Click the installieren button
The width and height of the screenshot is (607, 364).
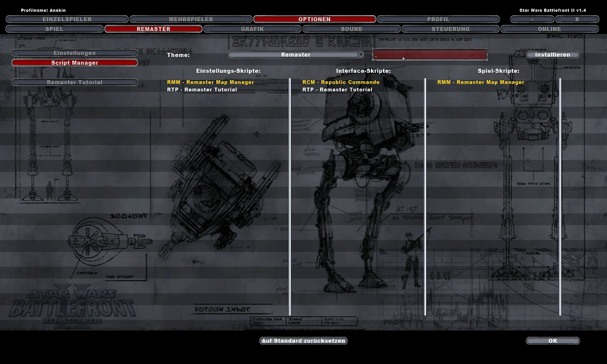(552, 55)
